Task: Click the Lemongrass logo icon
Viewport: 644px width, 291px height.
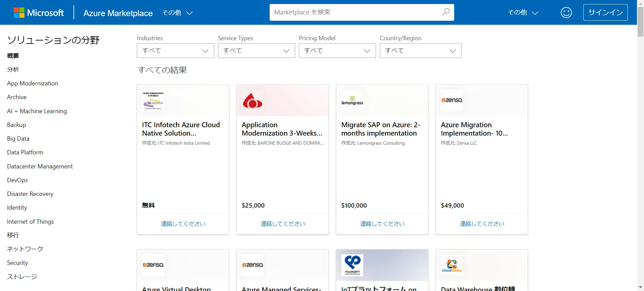Action: click(x=352, y=100)
